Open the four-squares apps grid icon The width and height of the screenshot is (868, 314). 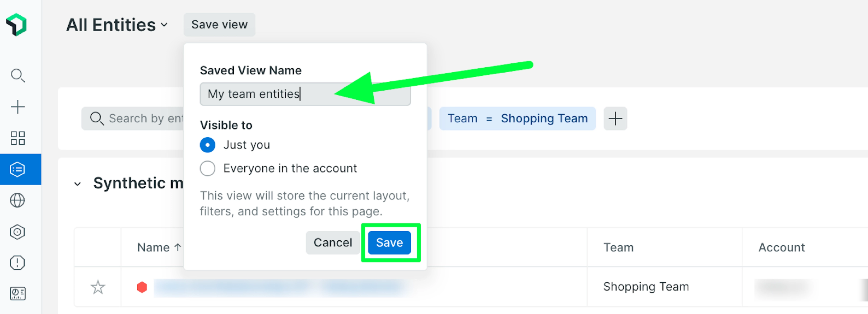[x=17, y=138]
